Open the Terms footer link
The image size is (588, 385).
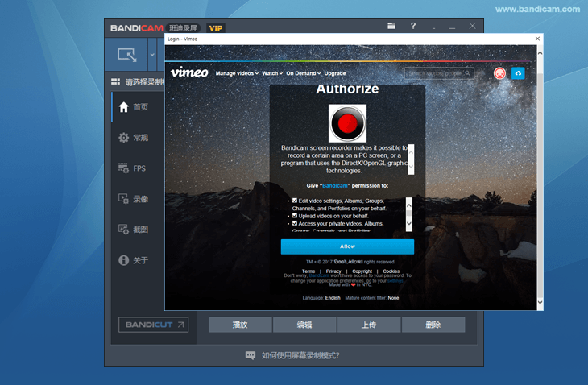pos(308,271)
